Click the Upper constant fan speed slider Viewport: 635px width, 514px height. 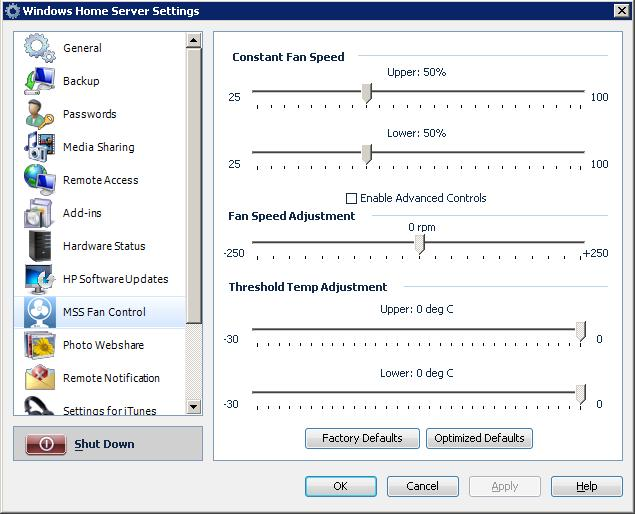click(367, 94)
